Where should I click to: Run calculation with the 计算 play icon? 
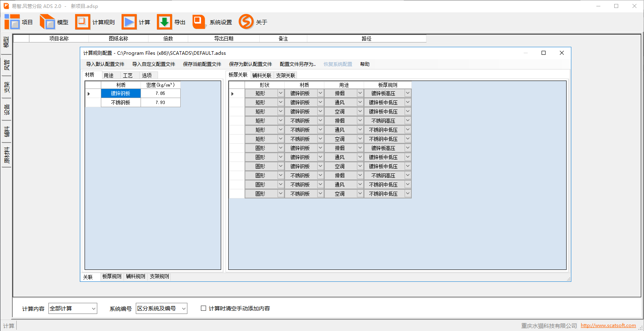(129, 22)
